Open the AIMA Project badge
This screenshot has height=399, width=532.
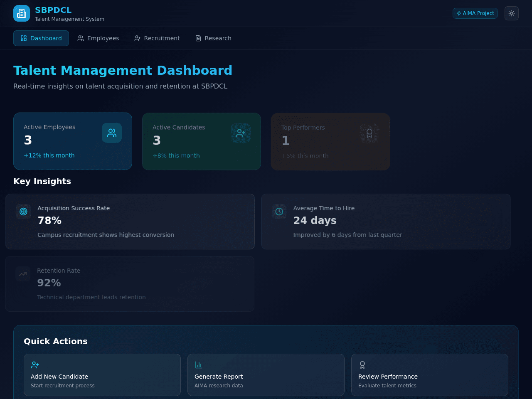pos(475,13)
